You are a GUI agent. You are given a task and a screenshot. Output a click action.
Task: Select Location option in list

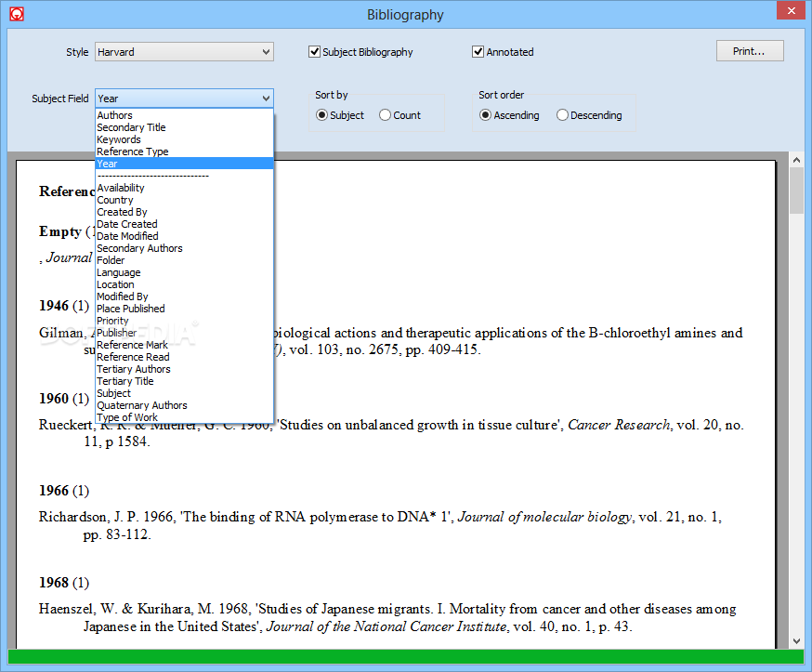click(184, 284)
